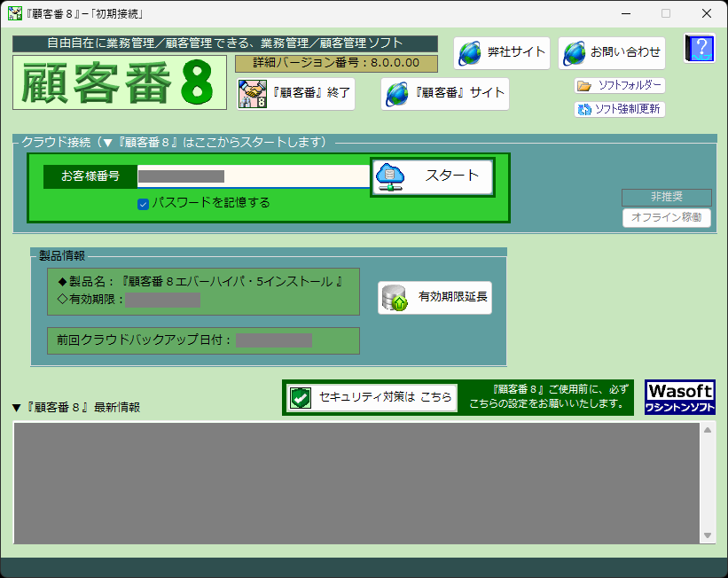Click the 詳細バージョン番号：8.0.0.00 label
728x578 pixels.
(x=337, y=63)
